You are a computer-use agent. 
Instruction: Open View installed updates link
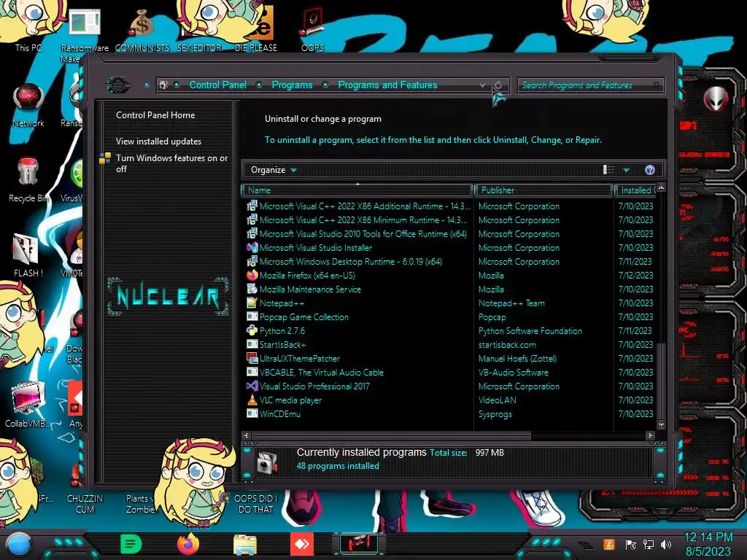pyautogui.click(x=158, y=141)
